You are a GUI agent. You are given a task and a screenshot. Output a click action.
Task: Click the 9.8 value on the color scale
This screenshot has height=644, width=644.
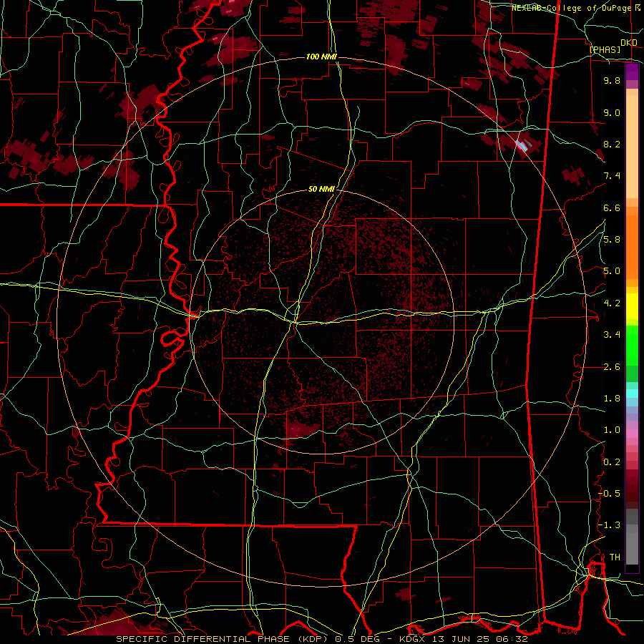point(612,80)
